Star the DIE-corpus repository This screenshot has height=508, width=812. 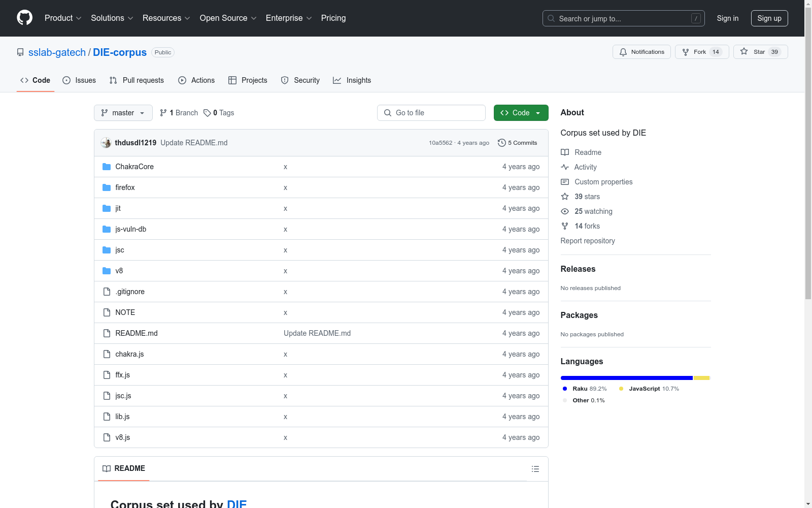760,52
